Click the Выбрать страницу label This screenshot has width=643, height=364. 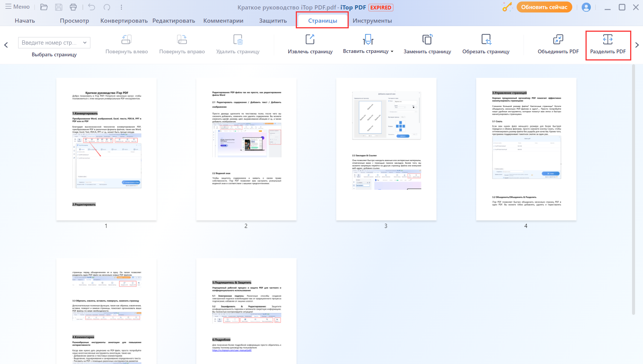coord(54,54)
